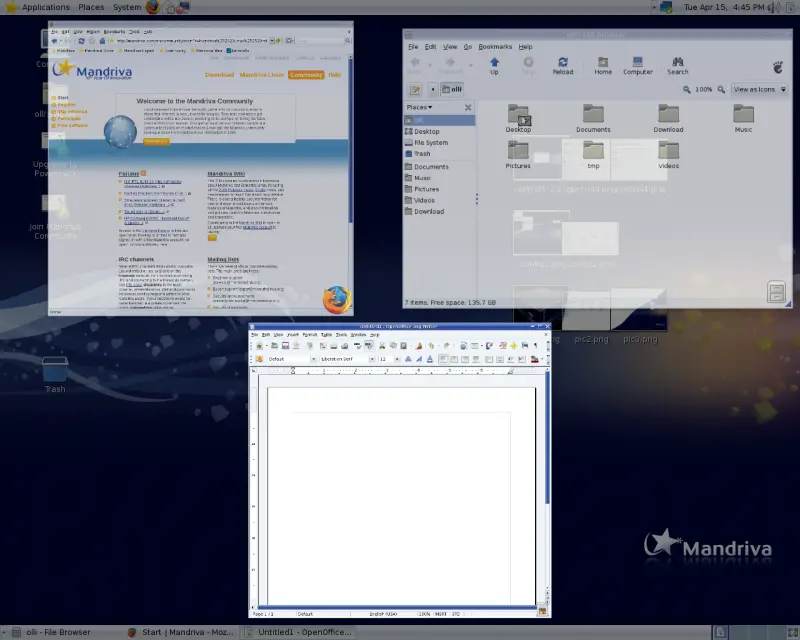Open the Bookmarks menu in File Browser

(495, 47)
